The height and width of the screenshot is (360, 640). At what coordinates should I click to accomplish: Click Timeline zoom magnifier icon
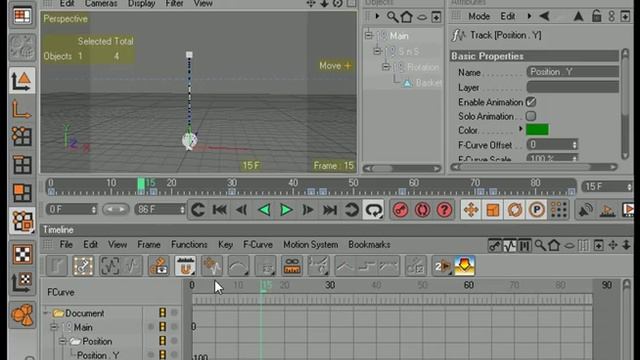(540, 245)
